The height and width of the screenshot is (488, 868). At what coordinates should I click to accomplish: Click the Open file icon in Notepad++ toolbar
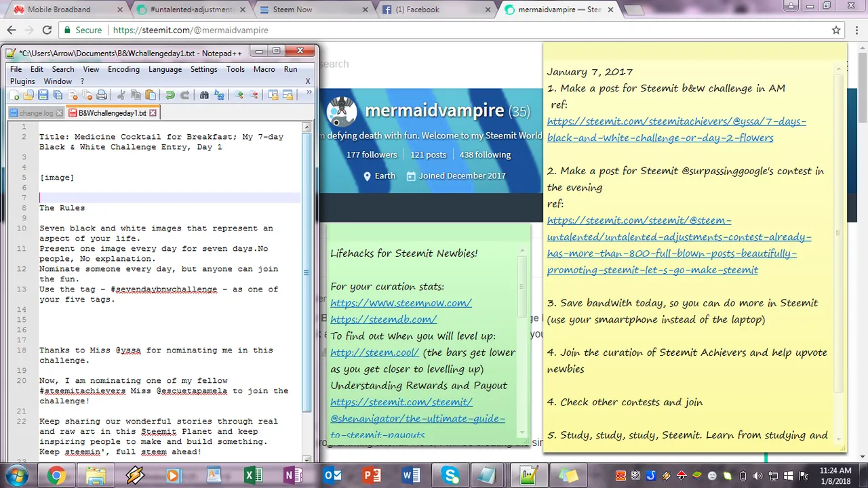click(28, 96)
